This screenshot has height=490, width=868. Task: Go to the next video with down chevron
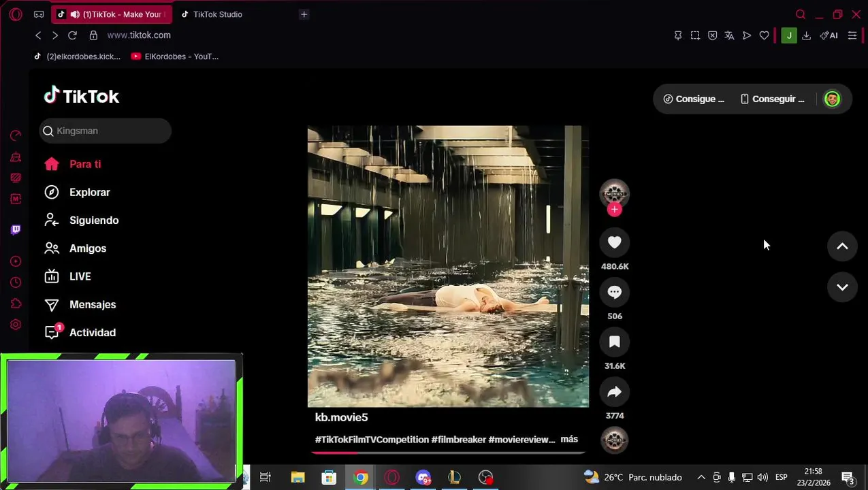(842, 287)
